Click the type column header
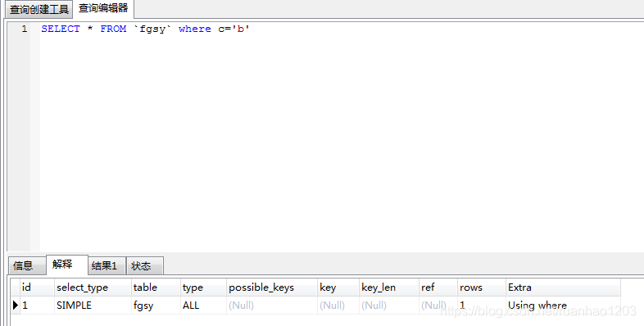Viewport: 644px width, 326px height. click(x=203, y=288)
